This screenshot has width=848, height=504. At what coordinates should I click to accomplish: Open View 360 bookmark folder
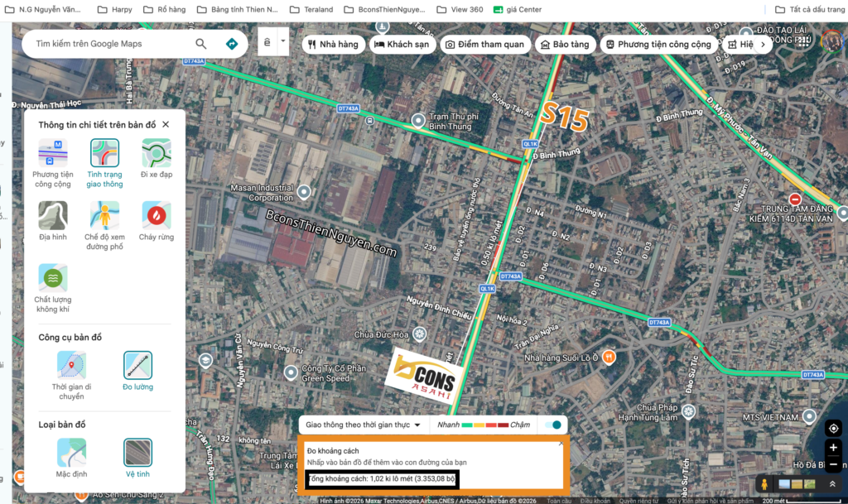(x=460, y=9)
